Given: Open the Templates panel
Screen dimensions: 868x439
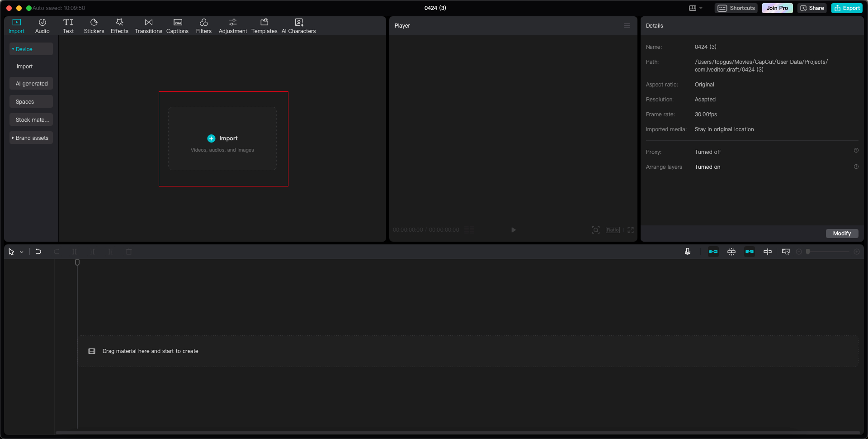Looking at the screenshot, I should tap(264, 26).
